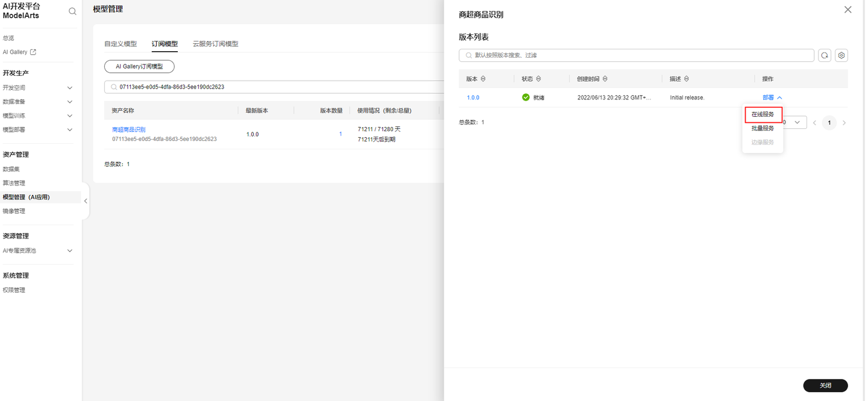The image size is (868, 401).
Task: Refresh the version list with the reload icon
Action: 824,55
